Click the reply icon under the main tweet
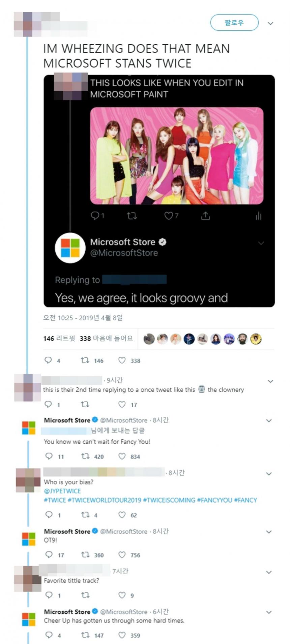 (x=48, y=361)
